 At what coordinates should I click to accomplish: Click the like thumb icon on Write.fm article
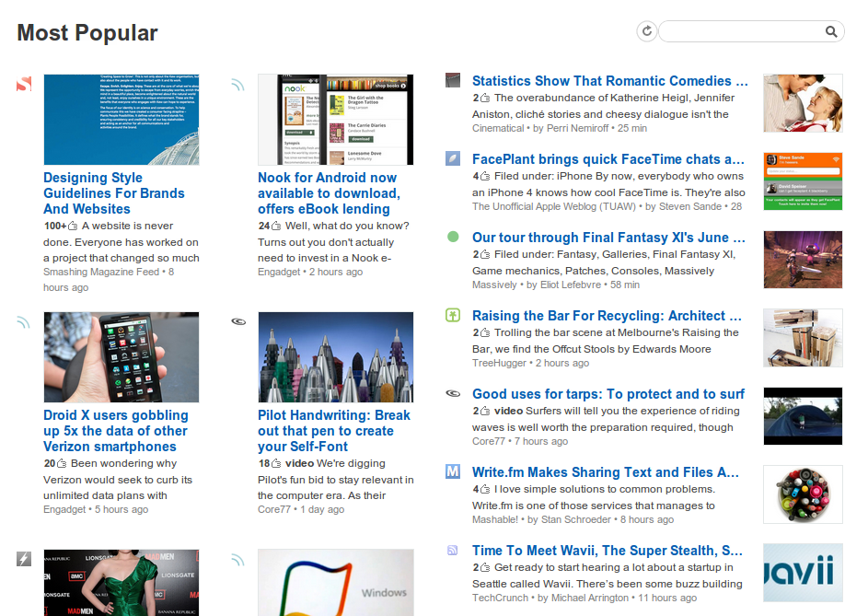tap(485, 489)
